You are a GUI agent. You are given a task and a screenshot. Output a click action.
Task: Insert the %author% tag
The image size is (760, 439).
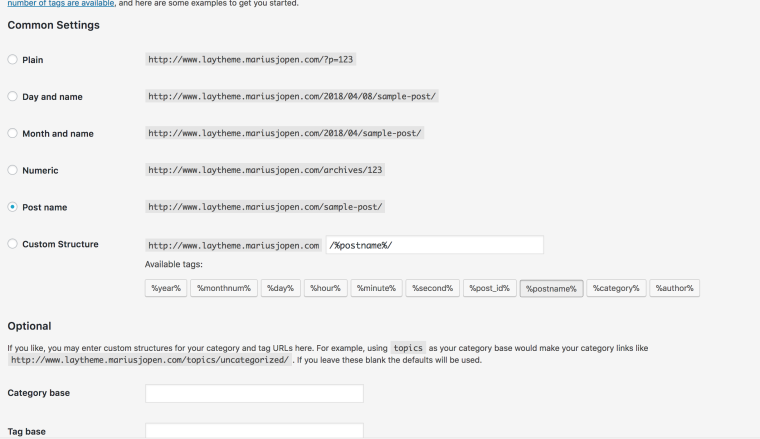click(x=675, y=288)
